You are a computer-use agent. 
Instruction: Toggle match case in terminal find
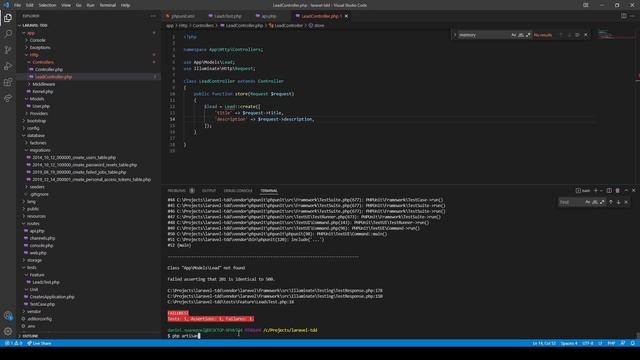coord(587,202)
